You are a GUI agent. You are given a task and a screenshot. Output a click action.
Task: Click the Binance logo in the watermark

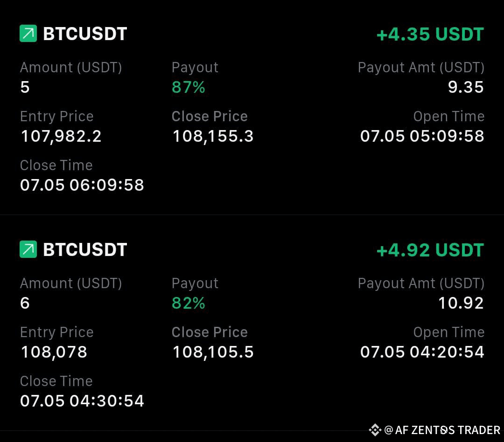375,430
